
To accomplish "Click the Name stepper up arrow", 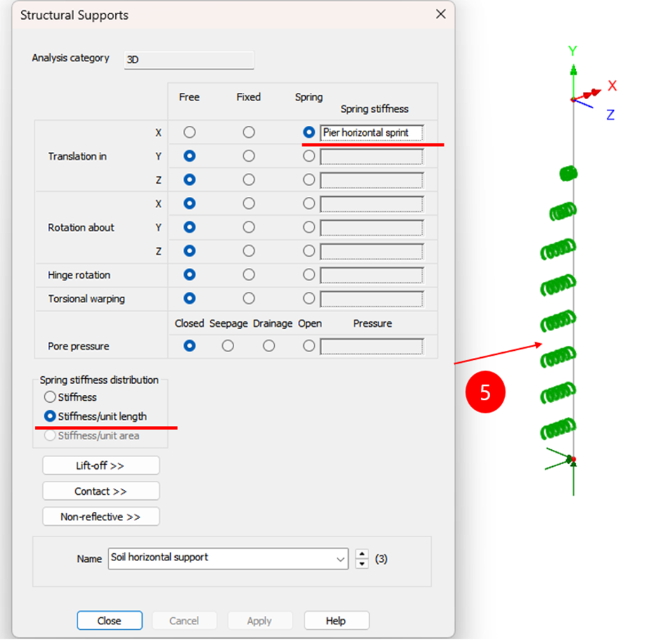I will (362, 554).
